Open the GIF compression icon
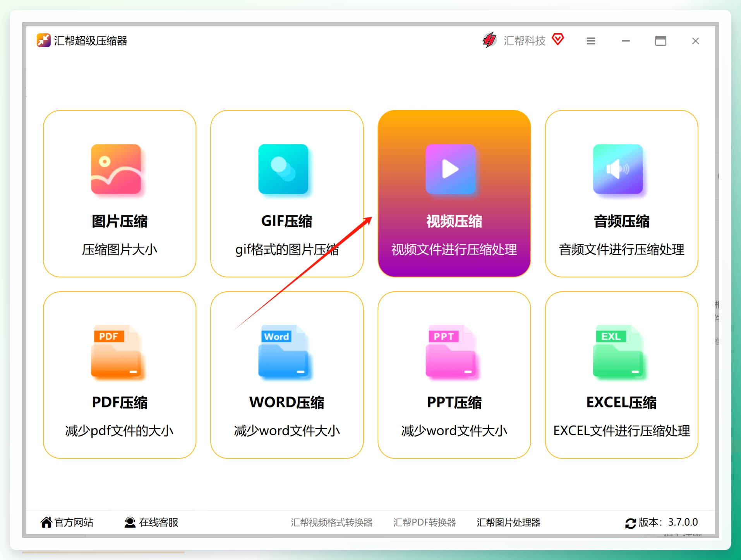The width and height of the screenshot is (741, 560). tap(283, 169)
